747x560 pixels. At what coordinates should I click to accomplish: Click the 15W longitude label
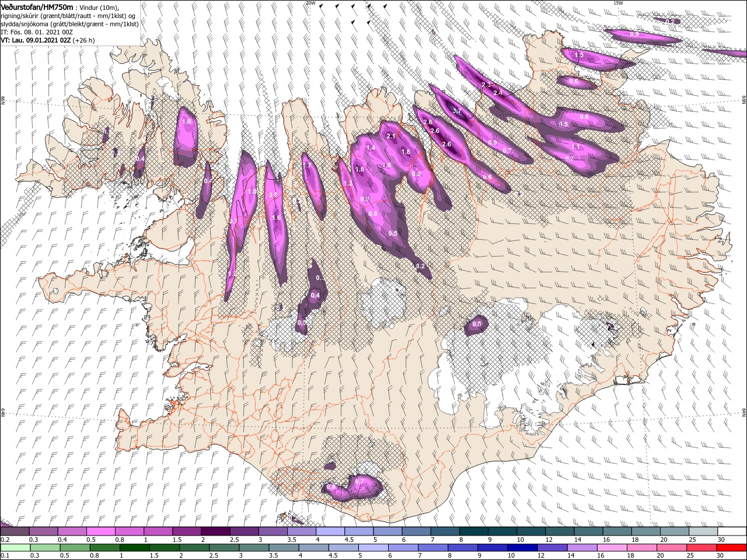(x=618, y=3)
